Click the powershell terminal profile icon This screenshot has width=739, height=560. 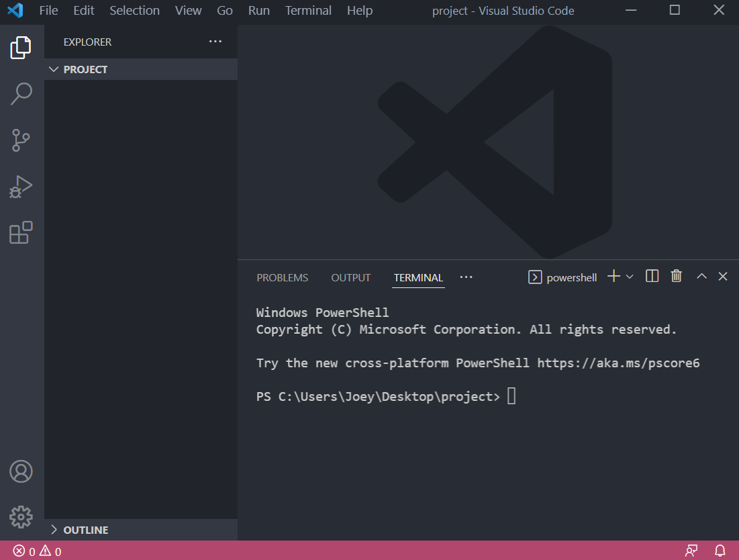tap(535, 277)
